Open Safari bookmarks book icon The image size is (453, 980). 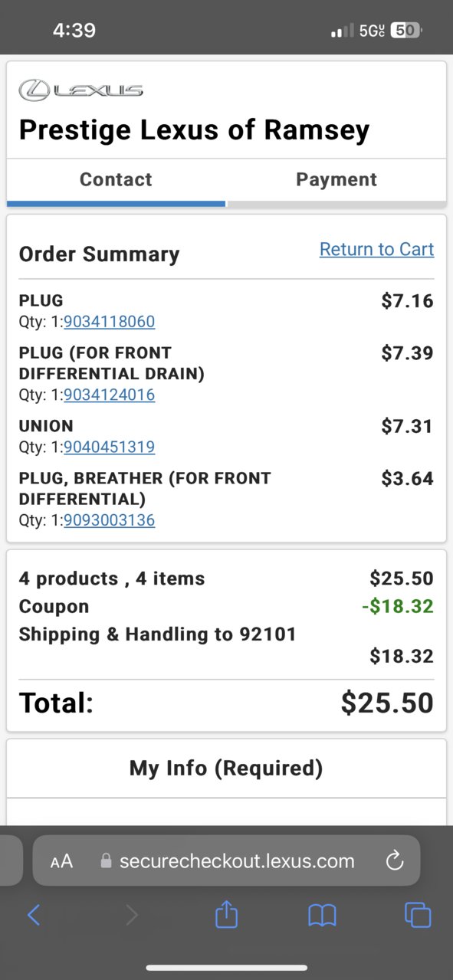(322, 915)
